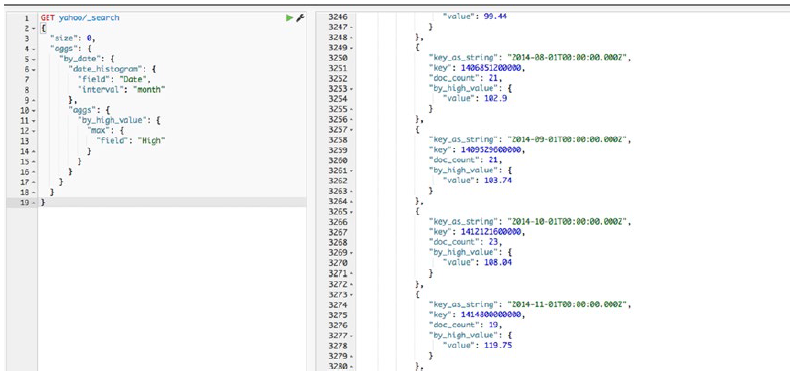Click line number 8 in the request gutter
Screen dimensions: 790x384
[x=27, y=90]
